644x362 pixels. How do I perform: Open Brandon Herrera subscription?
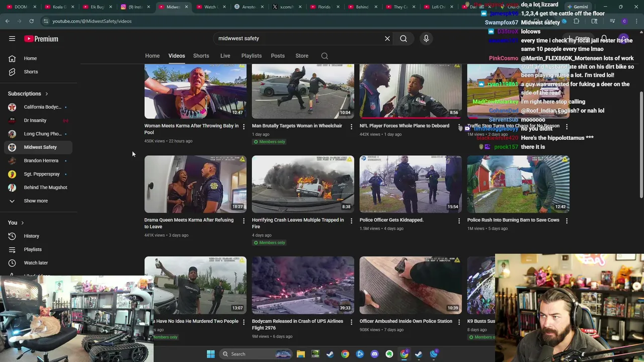click(38, 160)
